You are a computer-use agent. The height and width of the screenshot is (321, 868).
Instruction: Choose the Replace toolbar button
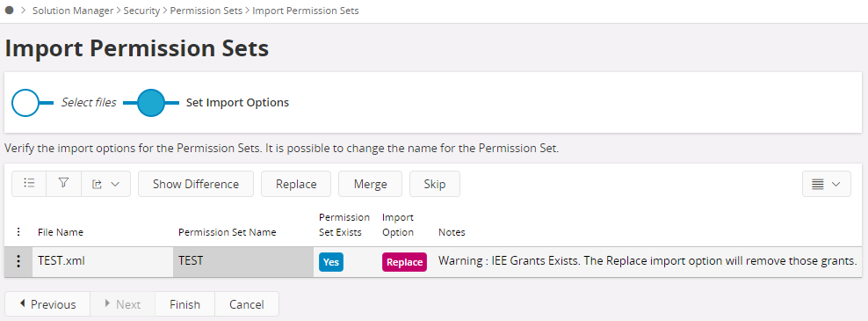(296, 184)
